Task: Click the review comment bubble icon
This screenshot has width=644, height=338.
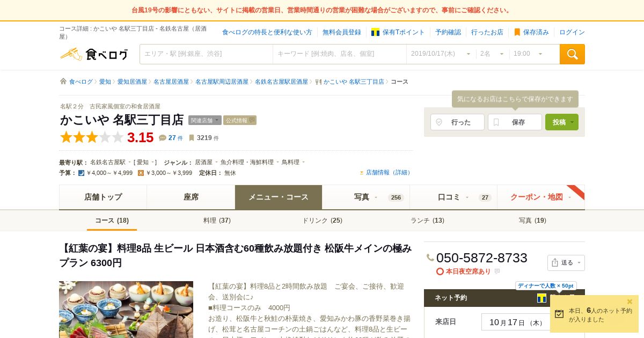Action: 163,138
